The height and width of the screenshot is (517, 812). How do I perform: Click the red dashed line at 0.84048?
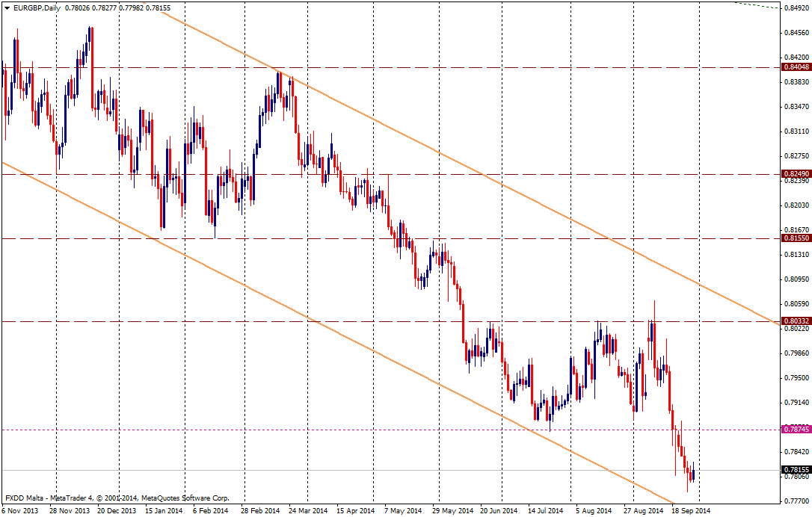coord(449,67)
